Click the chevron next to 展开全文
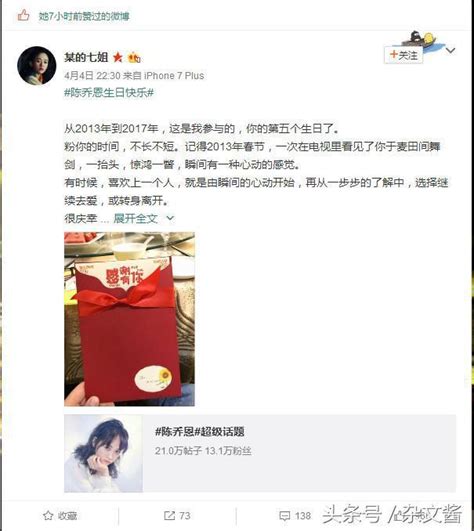This screenshot has width=474, height=531. pos(170,219)
